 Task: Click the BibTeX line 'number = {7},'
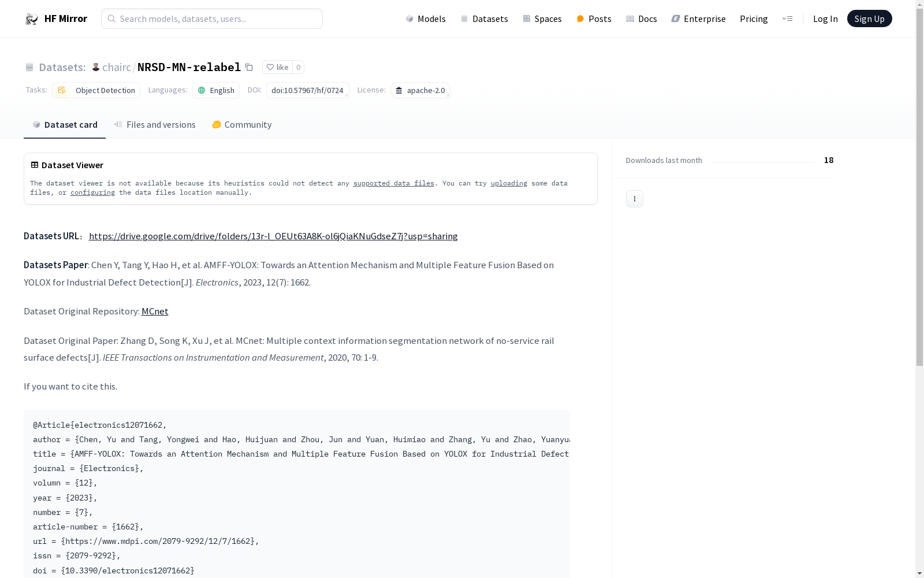(63, 512)
